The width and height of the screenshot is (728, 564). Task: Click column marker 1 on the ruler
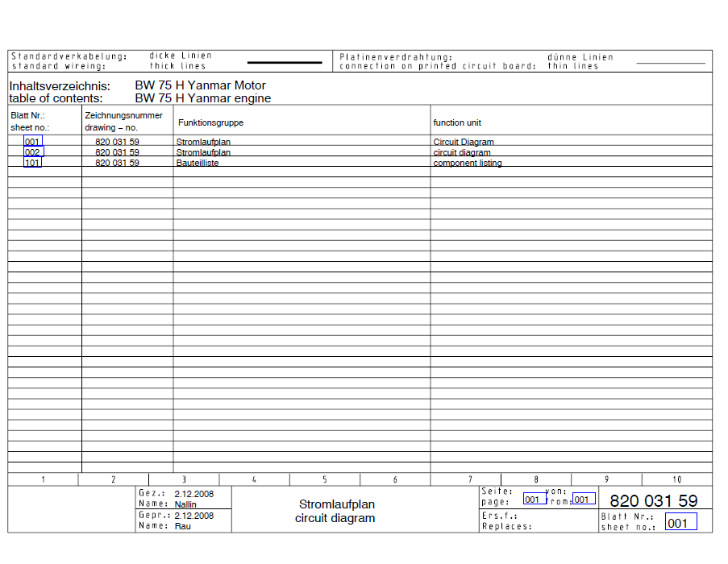coord(44,479)
